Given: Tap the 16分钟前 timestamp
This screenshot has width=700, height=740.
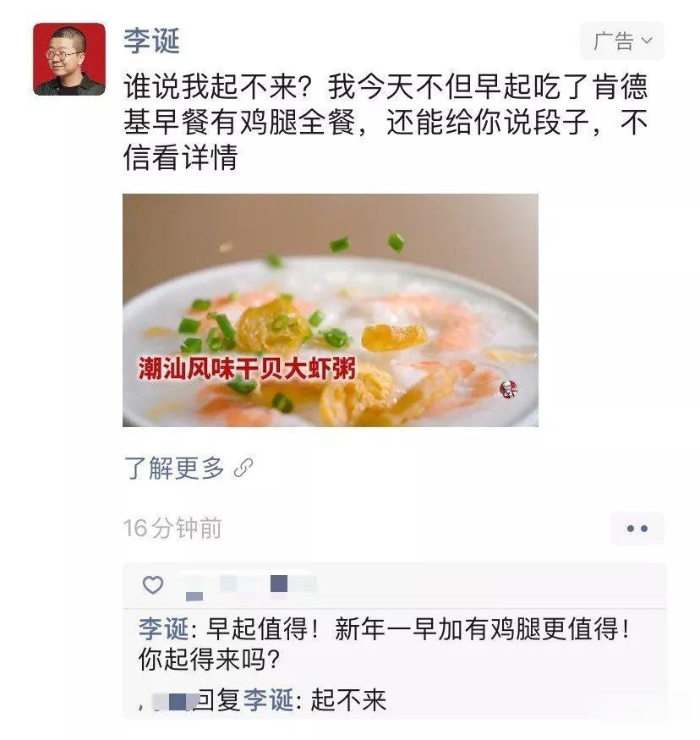Looking at the screenshot, I should coord(172,528).
